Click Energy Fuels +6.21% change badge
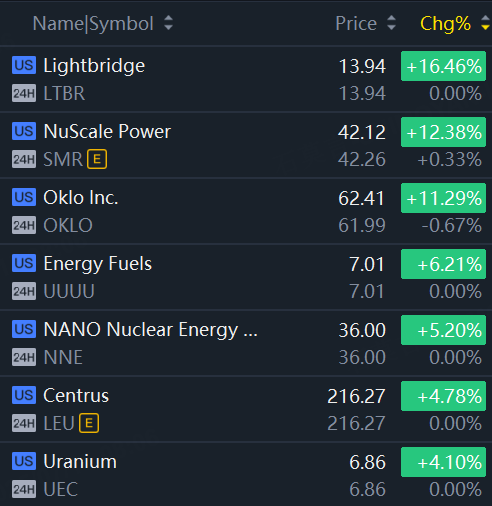Image resolution: width=492 pixels, height=506 pixels. click(443, 264)
